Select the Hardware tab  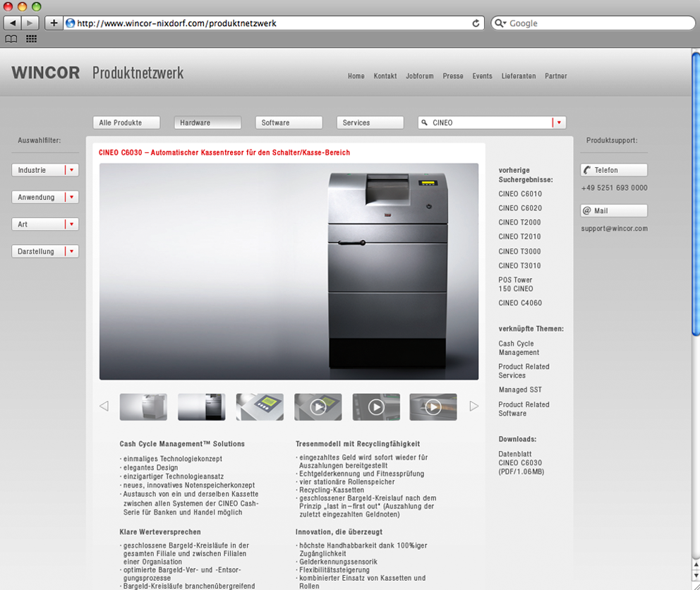207,123
